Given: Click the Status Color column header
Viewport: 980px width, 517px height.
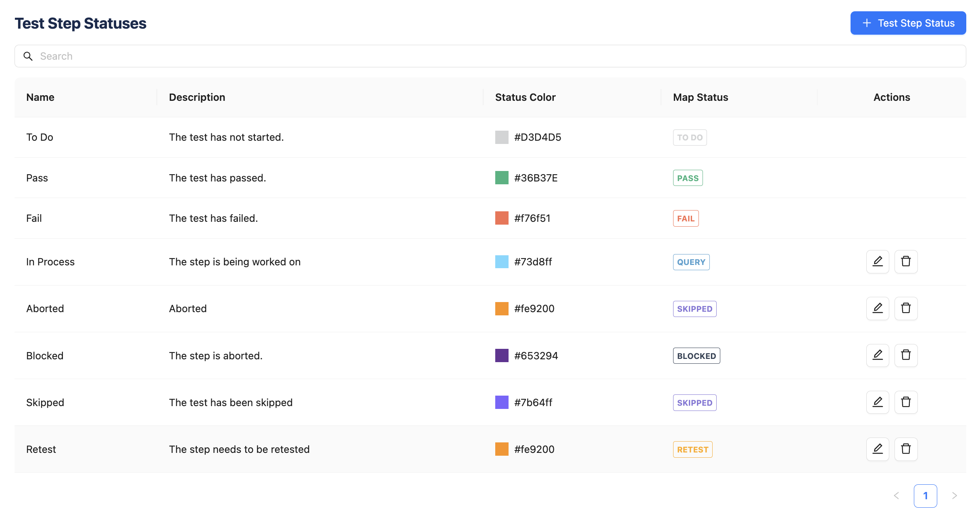Looking at the screenshot, I should tap(525, 97).
